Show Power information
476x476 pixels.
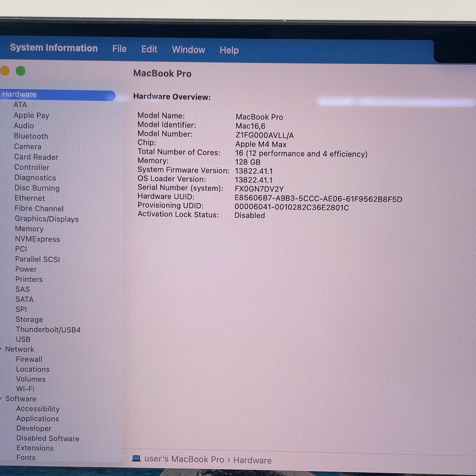point(26,269)
